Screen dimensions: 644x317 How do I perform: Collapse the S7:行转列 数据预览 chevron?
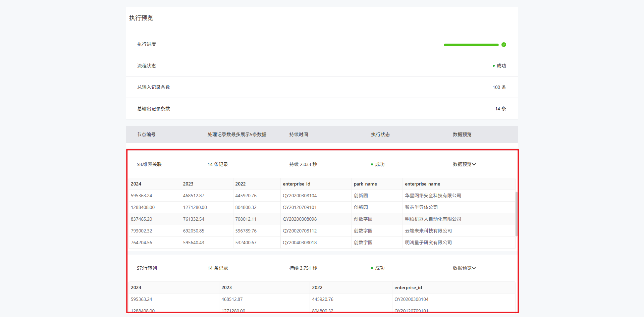[x=474, y=268]
